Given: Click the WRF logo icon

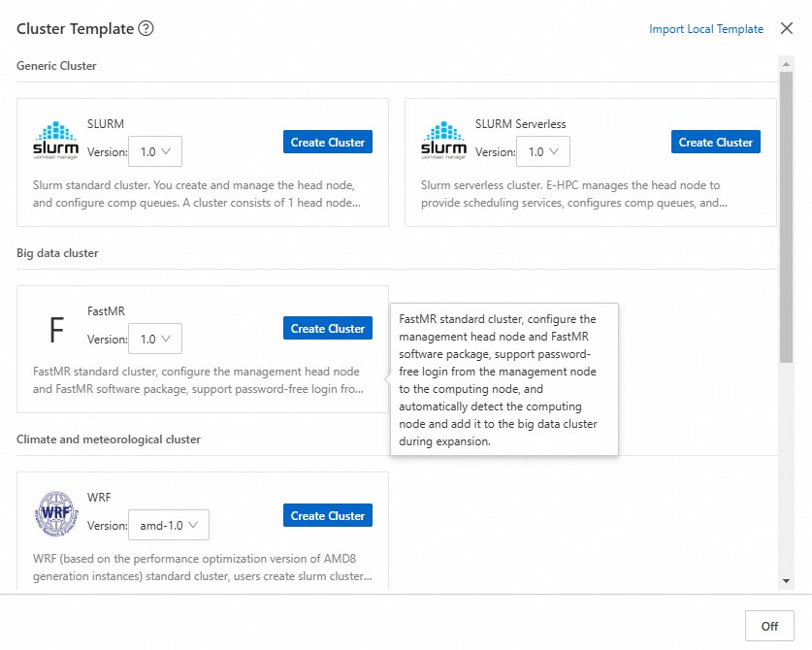Looking at the screenshot, I should click(56, 515).
